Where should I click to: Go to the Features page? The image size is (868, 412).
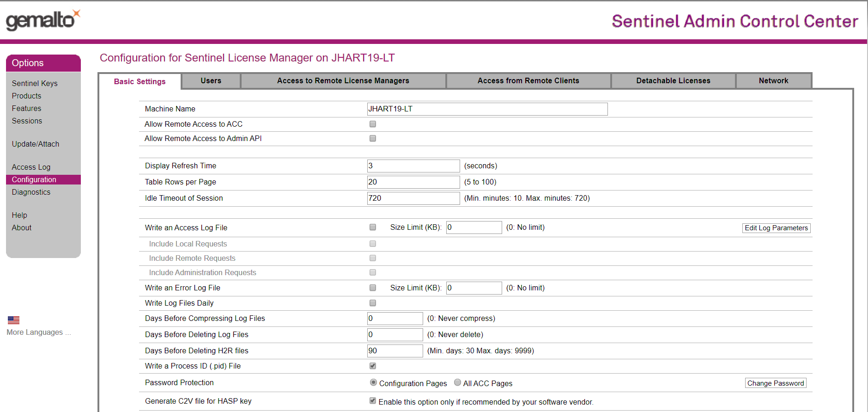pyautogui.click(x=26, y=108)
